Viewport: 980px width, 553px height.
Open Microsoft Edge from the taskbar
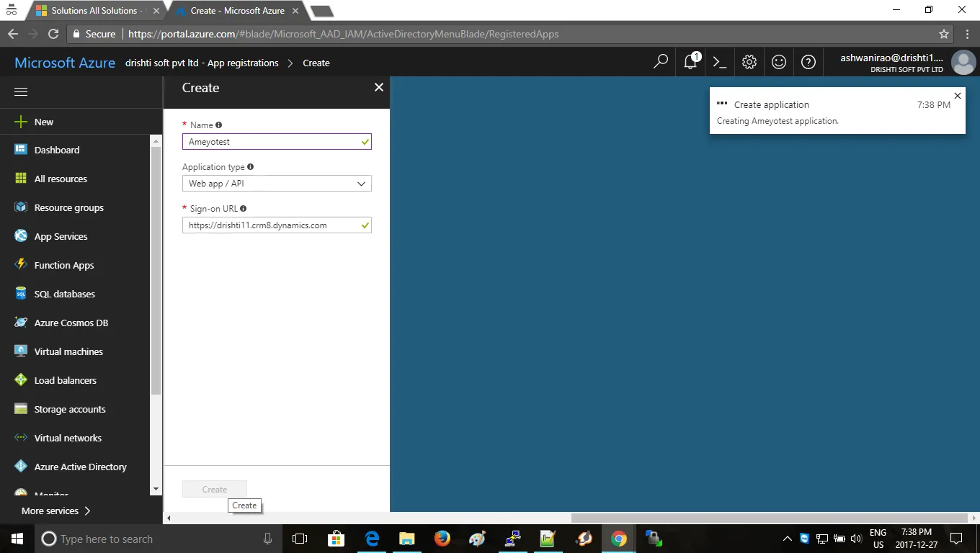pos(372,539)
